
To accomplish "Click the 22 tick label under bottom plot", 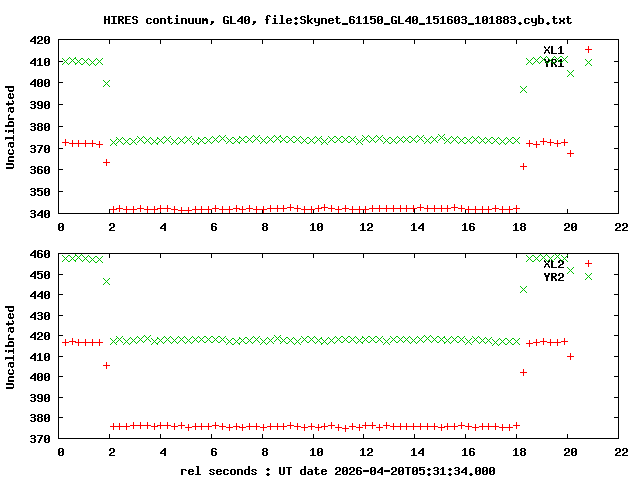I will pyautogui.click(x=620, y=452).
